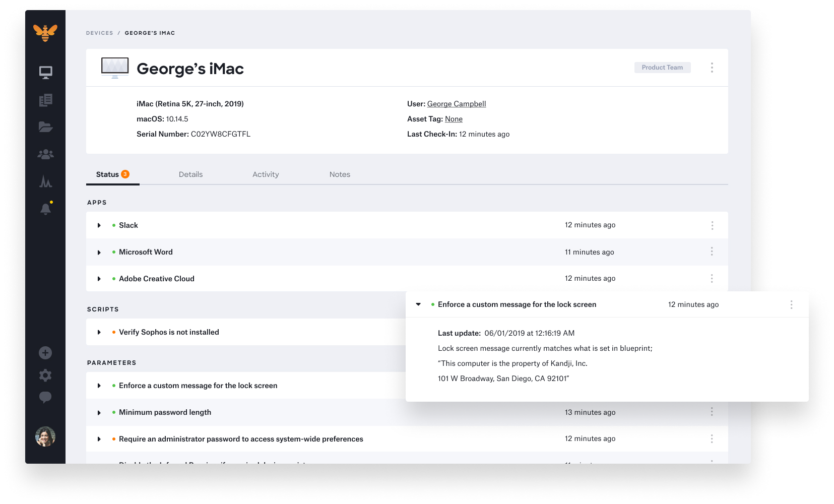Expand the Require an administrator password row

(99, 439)
